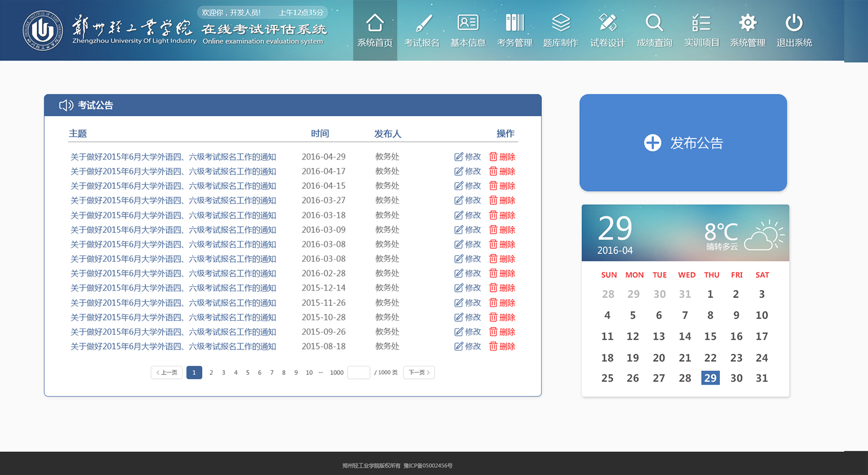Select day 10 in the calendar
The image size is (868, 475).
[762, 316]
